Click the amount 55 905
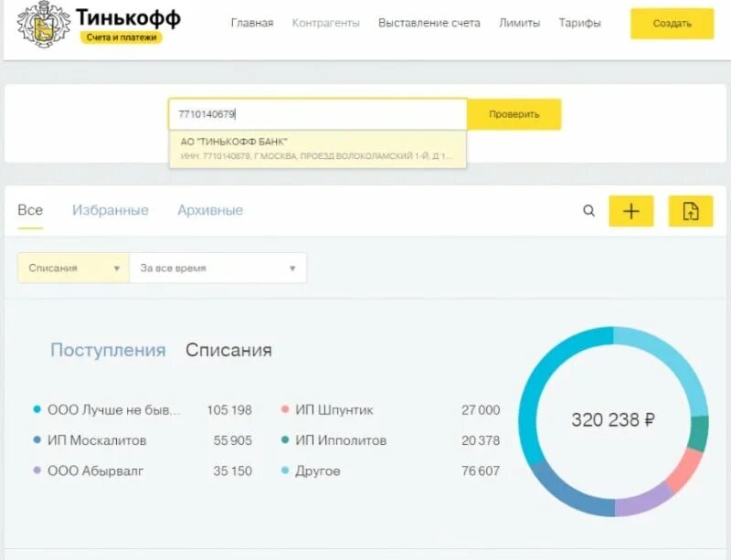The image size is (731, 560). (233, 440)
